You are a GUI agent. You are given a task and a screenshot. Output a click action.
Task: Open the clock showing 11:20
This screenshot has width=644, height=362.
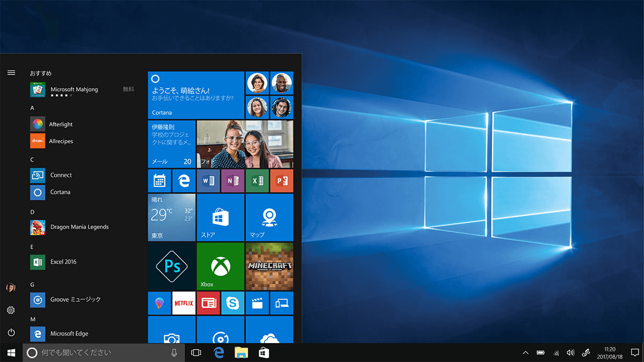[610, 353]
